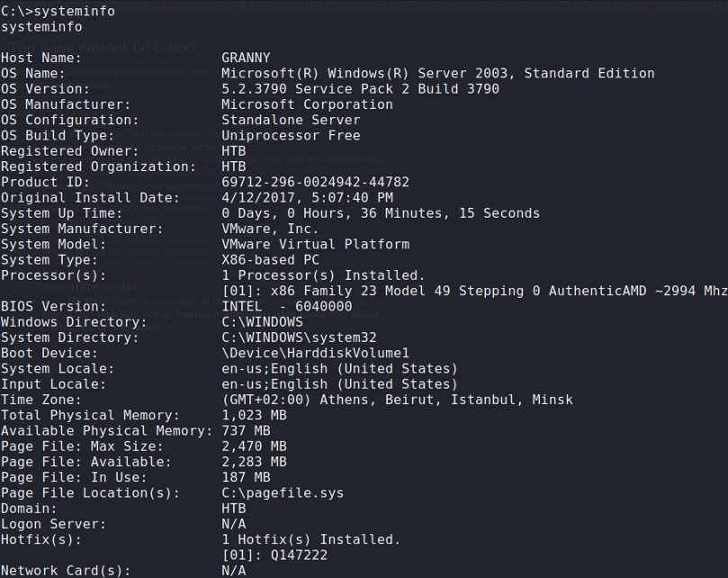Click the AuthenticAMD processor description line

tap(474, 291)
